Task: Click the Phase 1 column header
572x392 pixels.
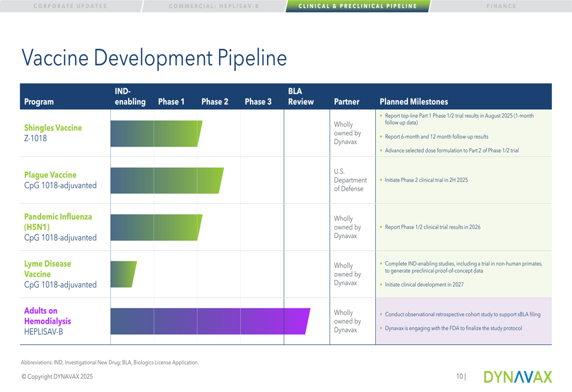Action: click(x=171, y=102)
